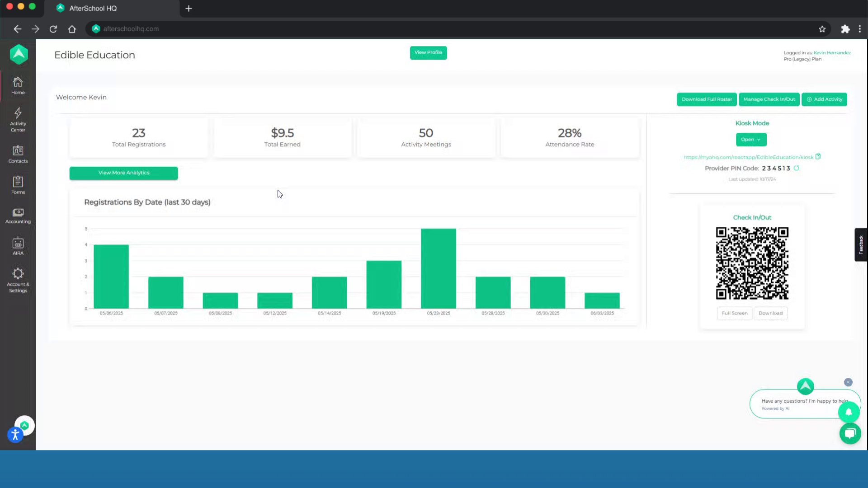The image size is (868, 488).
Task: Click the 'Pro (Legacy) Plan' text
Action: coord(802,59)
